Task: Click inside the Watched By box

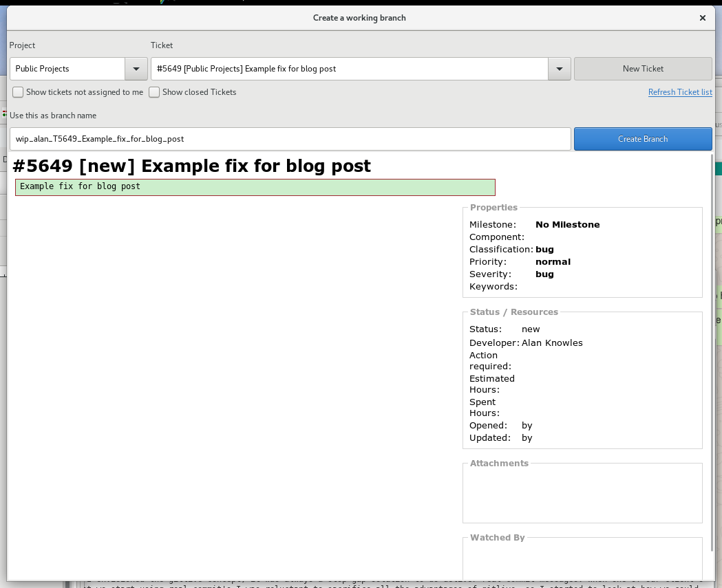Action: (582, 560)
